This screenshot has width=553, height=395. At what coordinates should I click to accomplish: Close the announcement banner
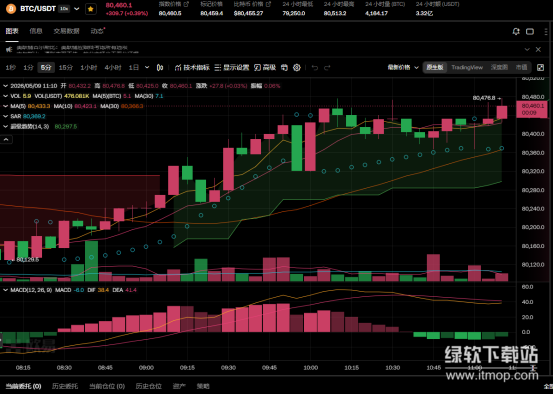coord(538,49)
